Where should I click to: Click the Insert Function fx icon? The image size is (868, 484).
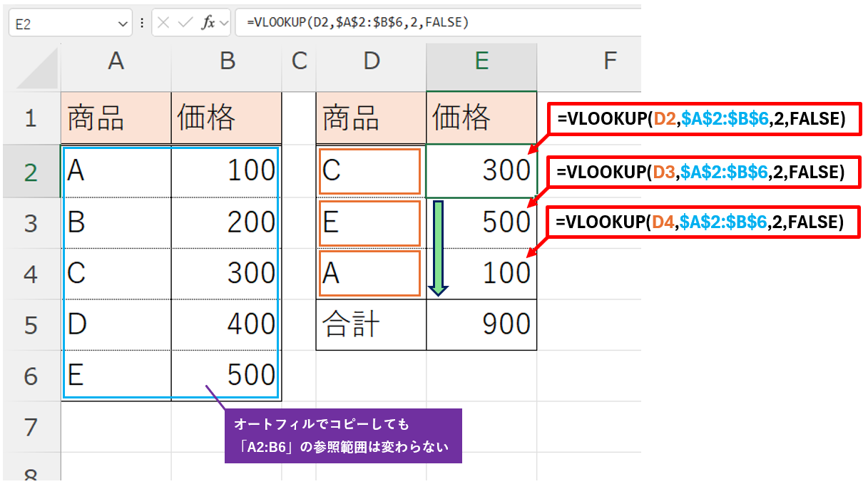tap(208, 23)
